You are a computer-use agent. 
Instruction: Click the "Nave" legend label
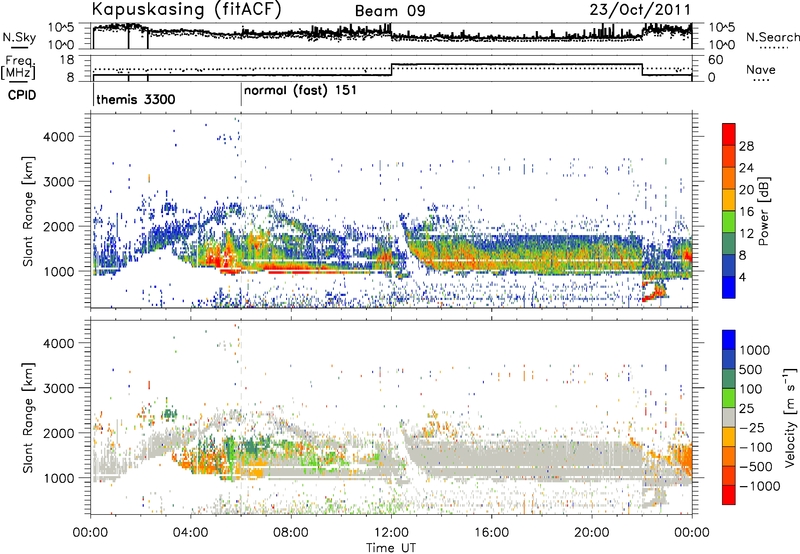click(x=761, y=69)
